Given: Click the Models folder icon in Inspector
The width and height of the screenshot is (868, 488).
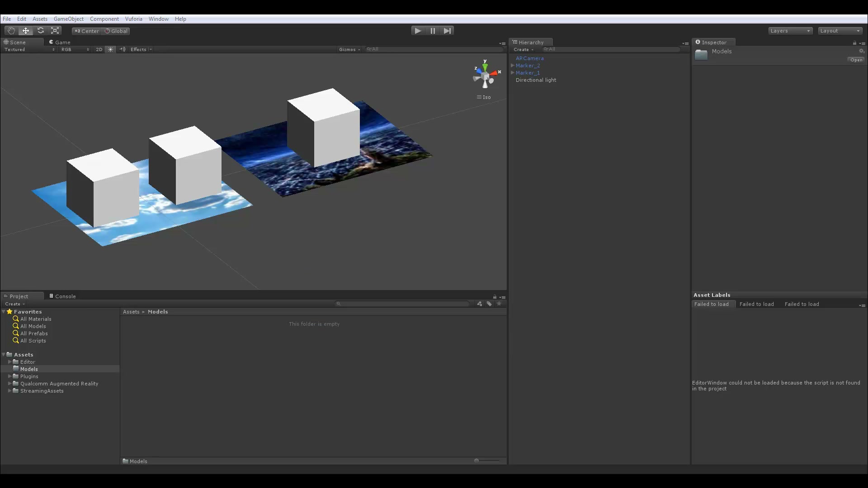Looking at the screenshot, I should (701, 55).
